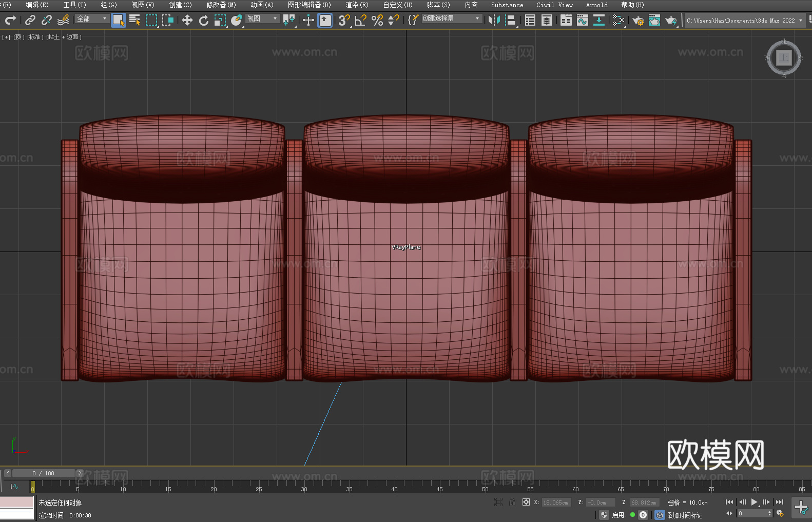The height and width of the screenshot is (522, 812).
Task: Click the time slider 0 / 100 handle
Action: click(x=44, y=473)
